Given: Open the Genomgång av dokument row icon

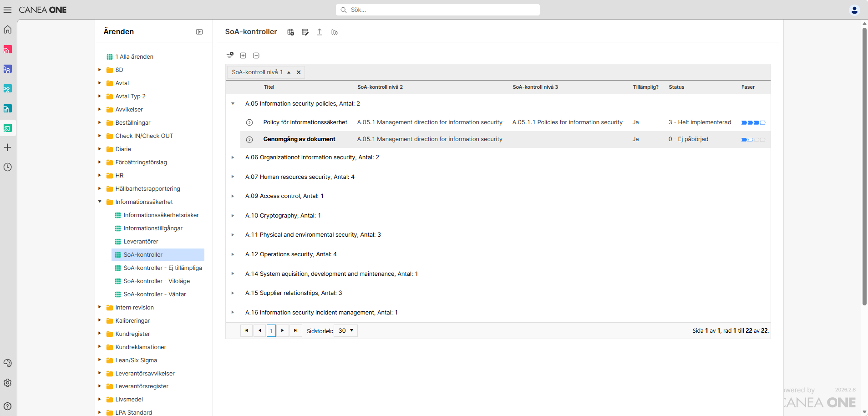Looking at the screenshot, I should point(249,140).
